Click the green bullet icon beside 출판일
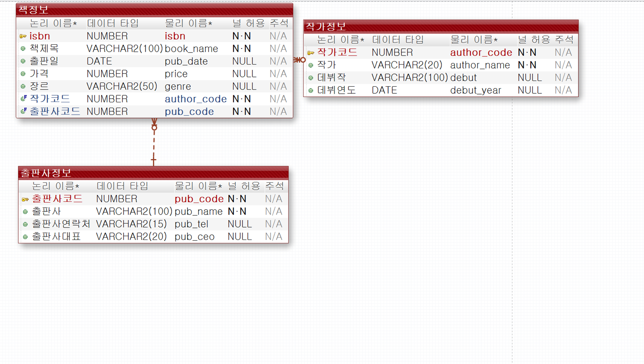Screen dimensions: 644x364 [23, 61]
